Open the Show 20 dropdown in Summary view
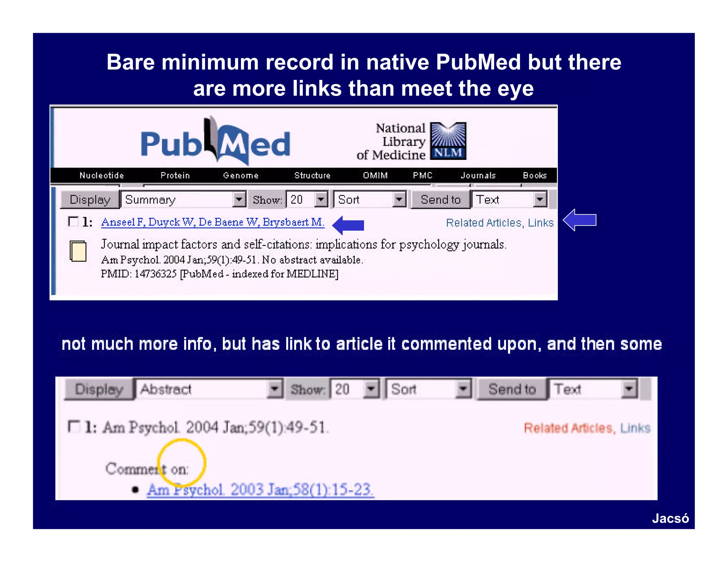The height and width of the screenshot is (562, 728). (x=307, y=199)
